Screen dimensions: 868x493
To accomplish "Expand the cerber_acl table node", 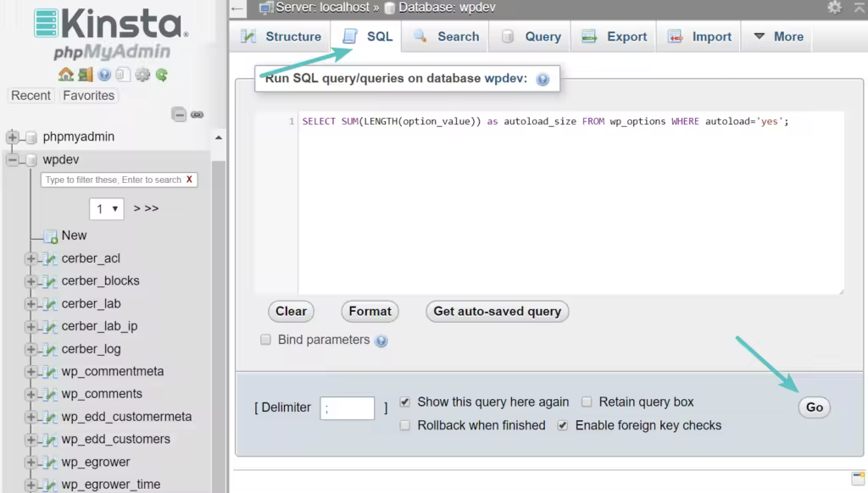I will tap(31, 258).
